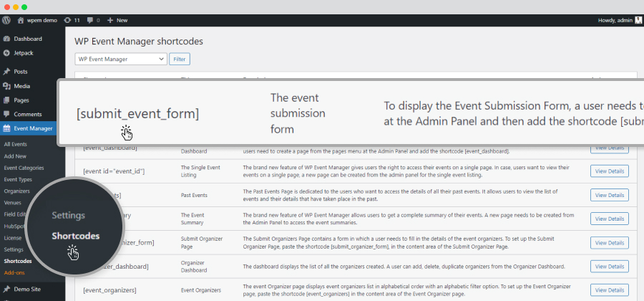Open the Add-ons submenu
The width and height of the screenshot is (644, 301).
point(14,272)
